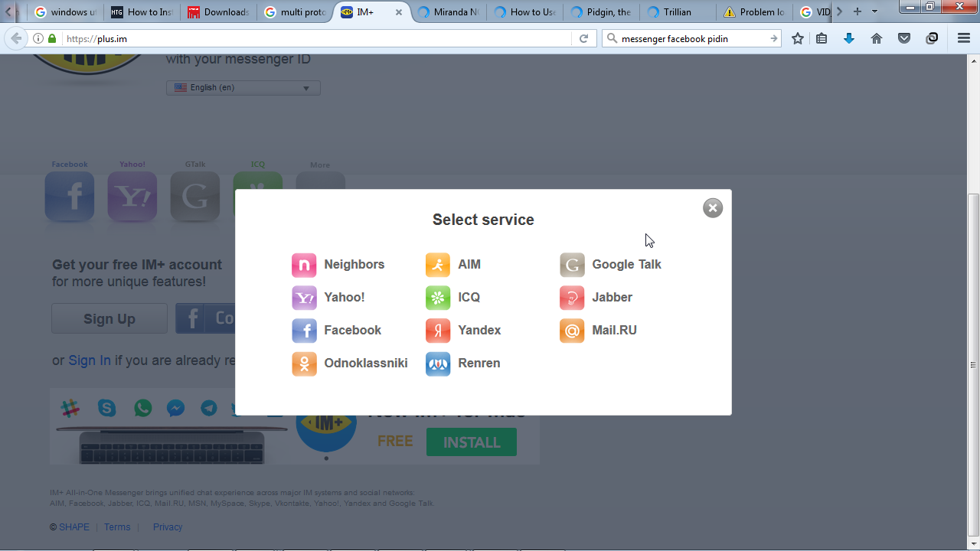Click the Facebook Connect button
This screenshot has width=980, height=551.
tap(205, 318)
